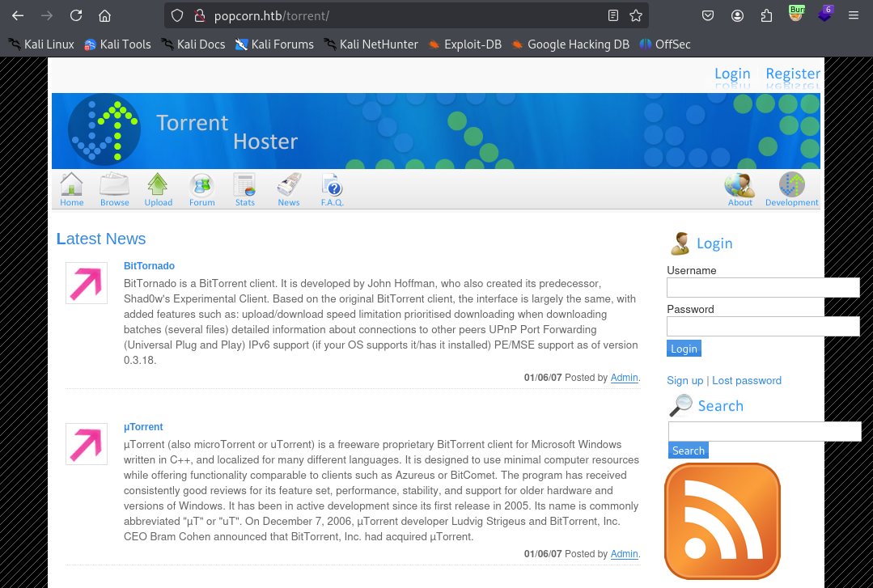Focus the Password input field
This screenshot has height=588, width=873.
coord(763,326)
